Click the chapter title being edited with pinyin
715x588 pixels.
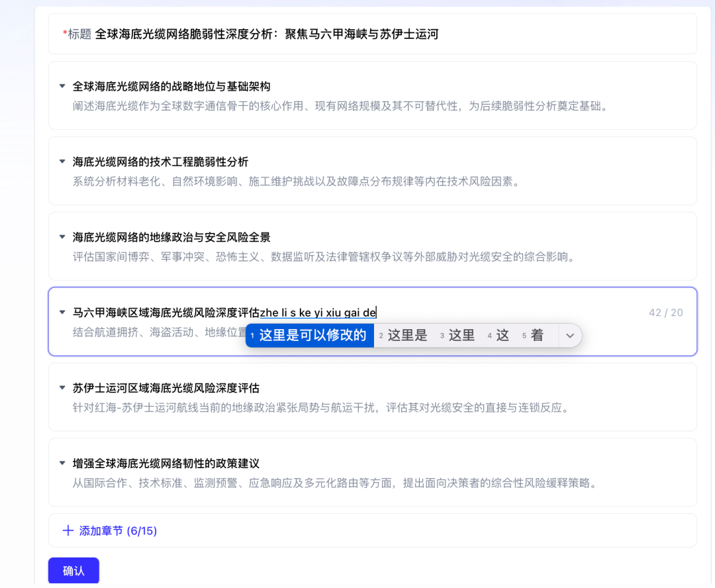pyautogui.click(x=225, y=312)
